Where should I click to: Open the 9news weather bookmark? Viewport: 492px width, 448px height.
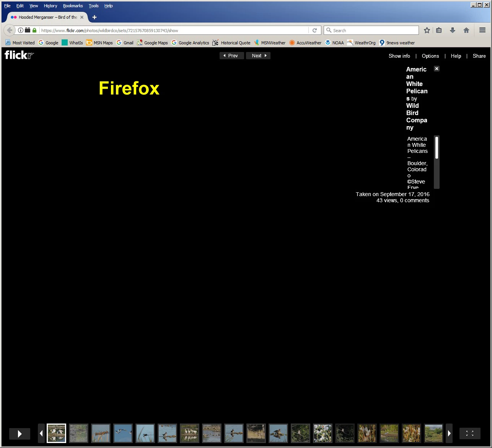[397, 43]
